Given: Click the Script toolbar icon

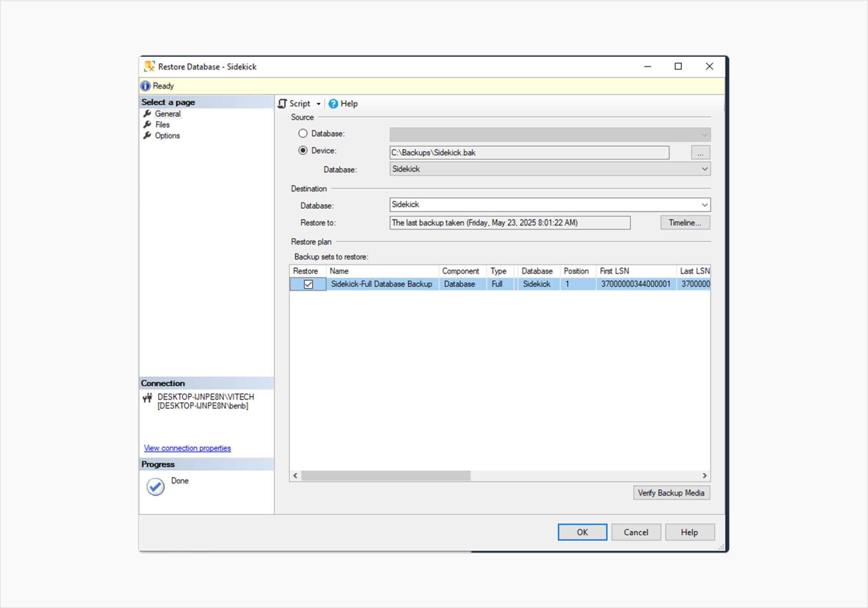Looking at the screenshot, I should 283,103.
